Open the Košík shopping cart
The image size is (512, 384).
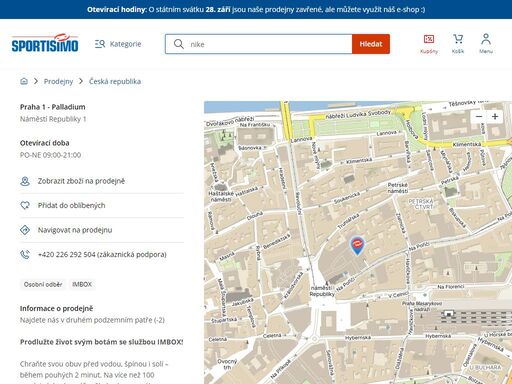tap(458, 44)
